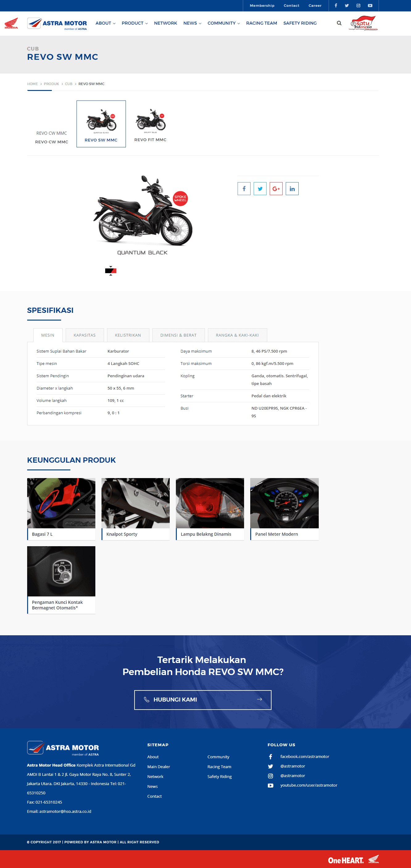Click the Satu Indonesia logo
This screenshot has height=868, width=411.
tap(363, 23)
